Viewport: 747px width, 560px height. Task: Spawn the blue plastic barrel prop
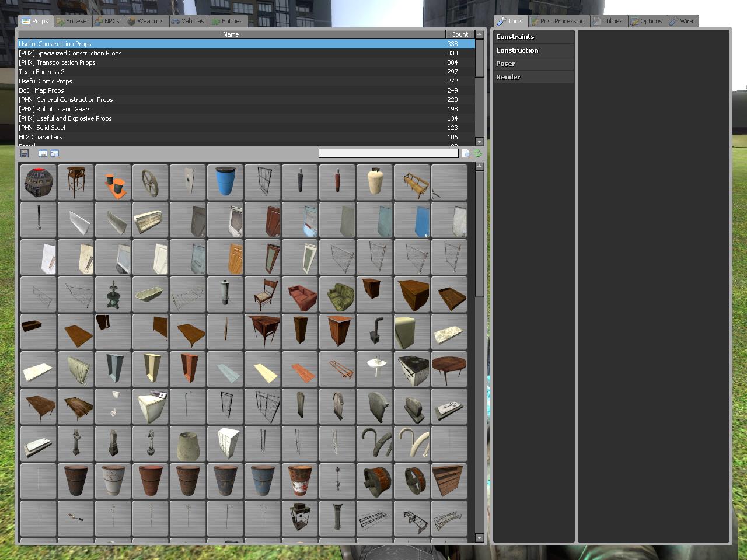tap(225, 182)
